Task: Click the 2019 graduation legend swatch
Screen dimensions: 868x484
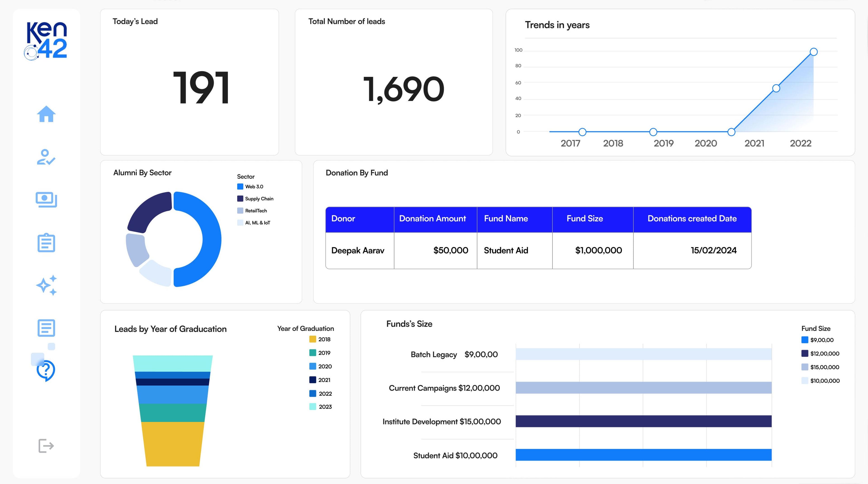Action: (312, 353)
